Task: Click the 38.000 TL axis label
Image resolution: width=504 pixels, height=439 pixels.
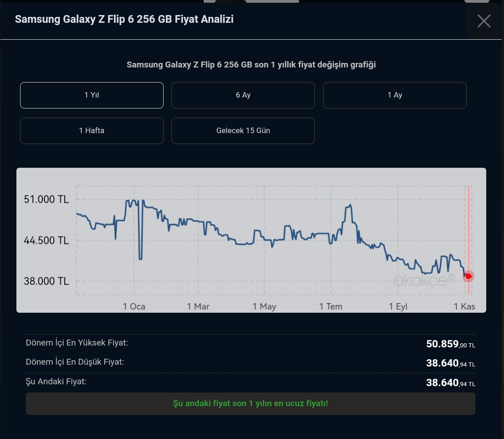Action: click(46, 281)
